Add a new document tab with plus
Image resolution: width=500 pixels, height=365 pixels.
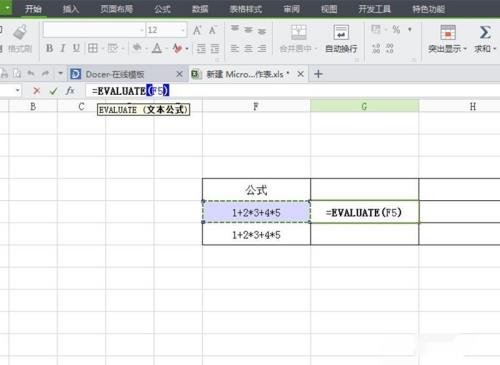[x=318, y=74]
